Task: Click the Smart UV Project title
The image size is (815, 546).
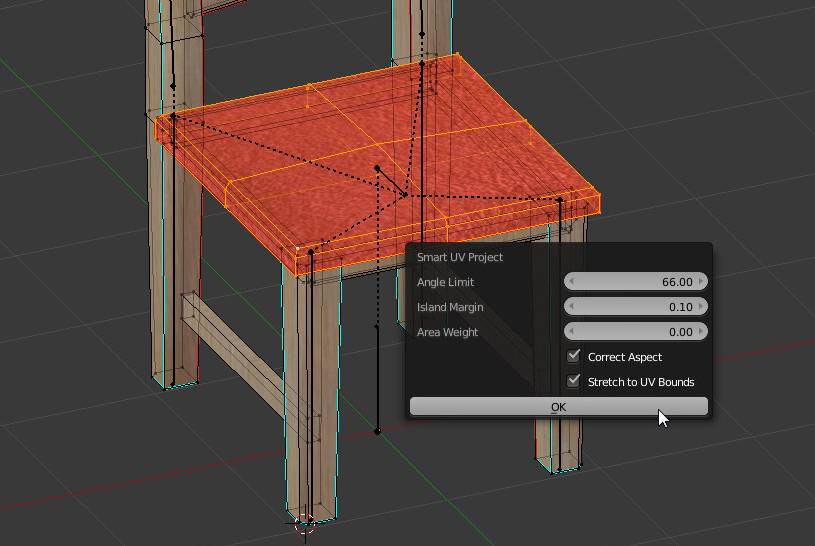Action: pyautogui.click(x=460, y=257)
